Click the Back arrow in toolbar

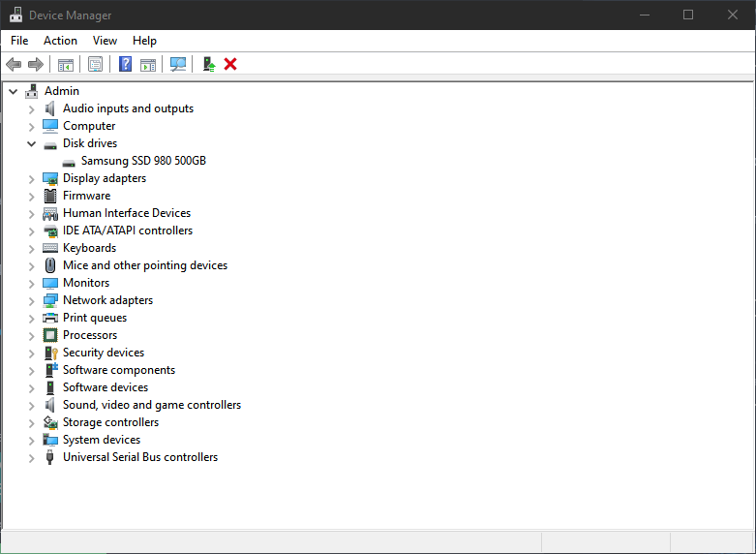click(x=14, y=64)
